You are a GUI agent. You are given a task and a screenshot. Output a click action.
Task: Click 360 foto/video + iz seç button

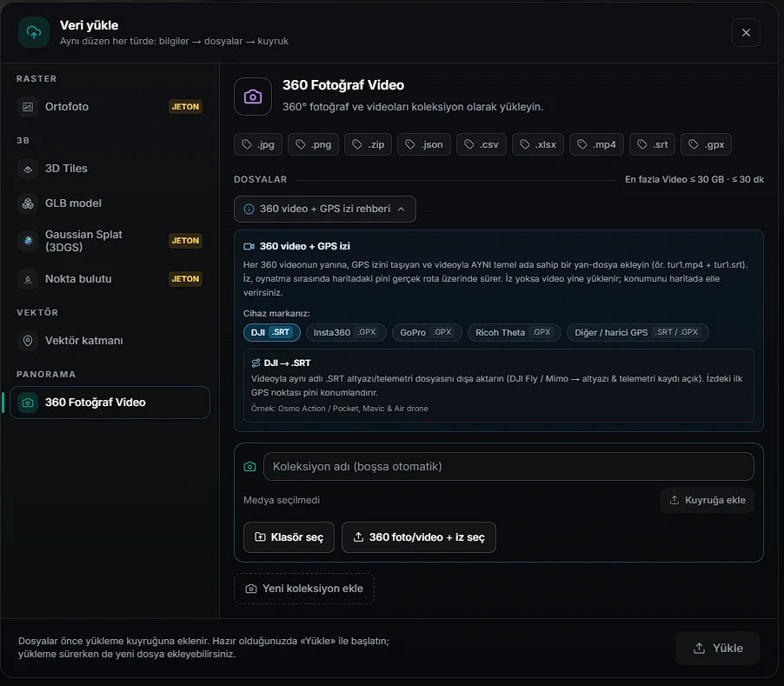(x=419, y=537)
